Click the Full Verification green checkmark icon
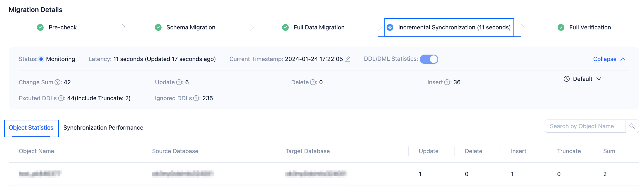The width and height of the screenshot is (644, 187). click(x=561, y=27)
